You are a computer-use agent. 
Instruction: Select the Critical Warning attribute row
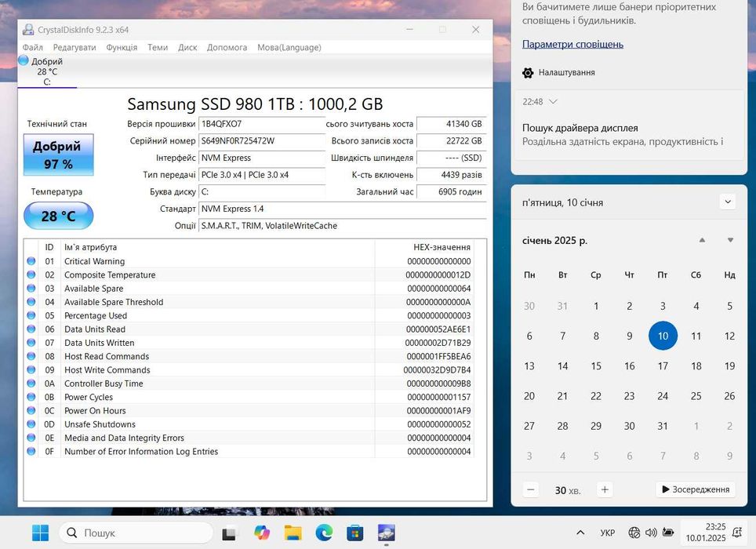pos(249,261)
